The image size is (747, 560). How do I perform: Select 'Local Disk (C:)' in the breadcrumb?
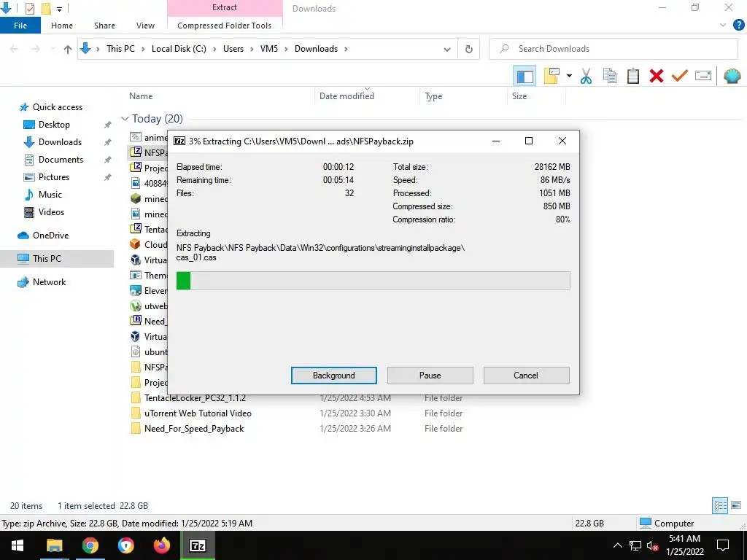point(179,49)
